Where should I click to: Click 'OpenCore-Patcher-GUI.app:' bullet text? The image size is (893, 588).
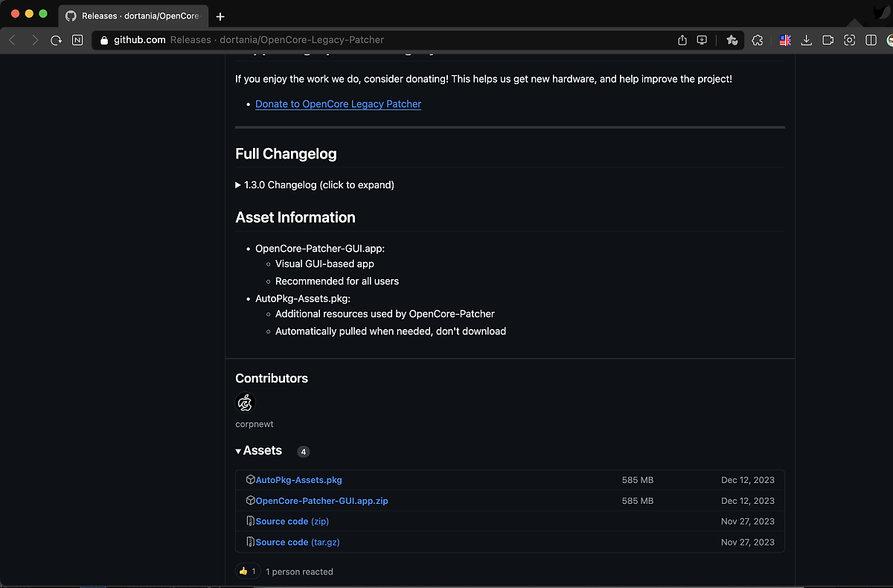click(320, 249)
